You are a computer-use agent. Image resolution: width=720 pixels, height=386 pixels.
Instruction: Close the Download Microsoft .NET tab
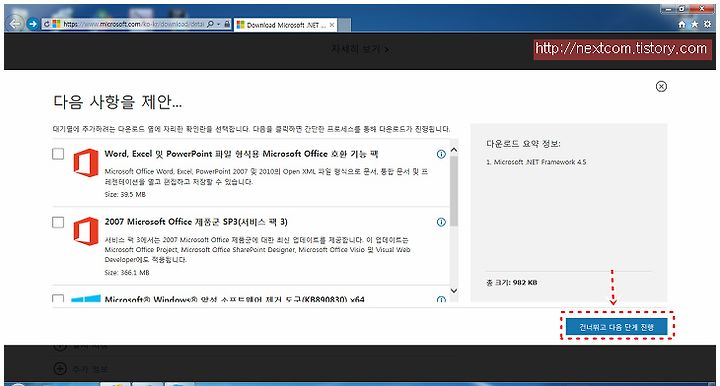point(332,25)
